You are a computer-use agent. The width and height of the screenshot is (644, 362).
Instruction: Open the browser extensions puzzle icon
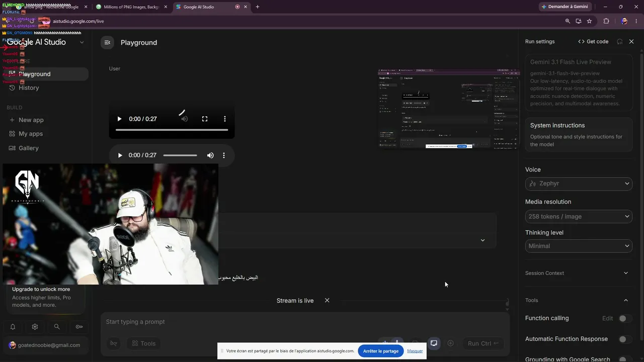click(606, 21)
